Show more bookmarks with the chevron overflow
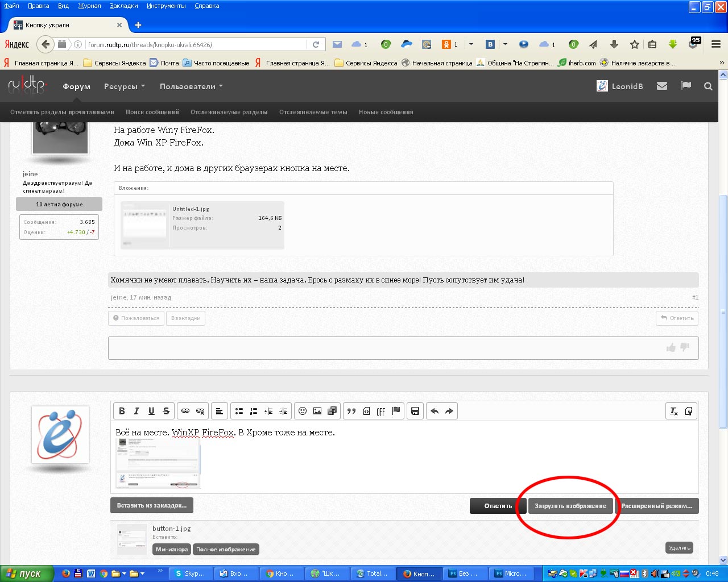728x582 pixels. click(x=722, y=63)
